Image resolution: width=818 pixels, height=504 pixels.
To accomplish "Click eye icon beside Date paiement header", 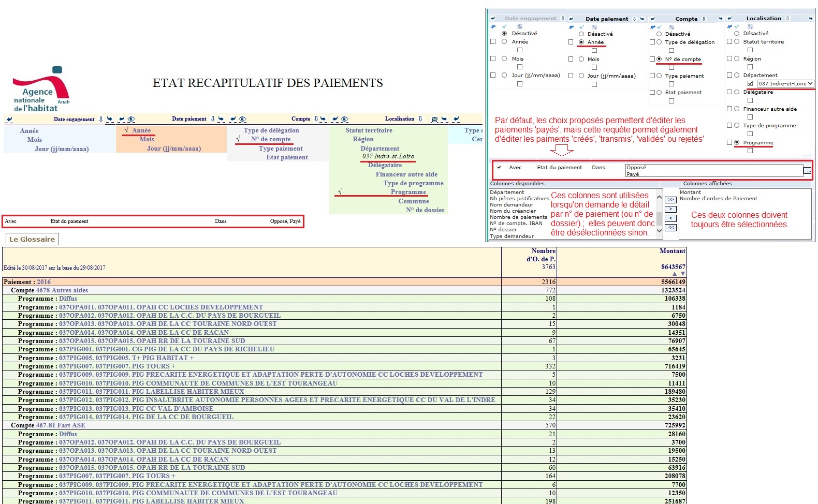I will click(x=132, y=119).
